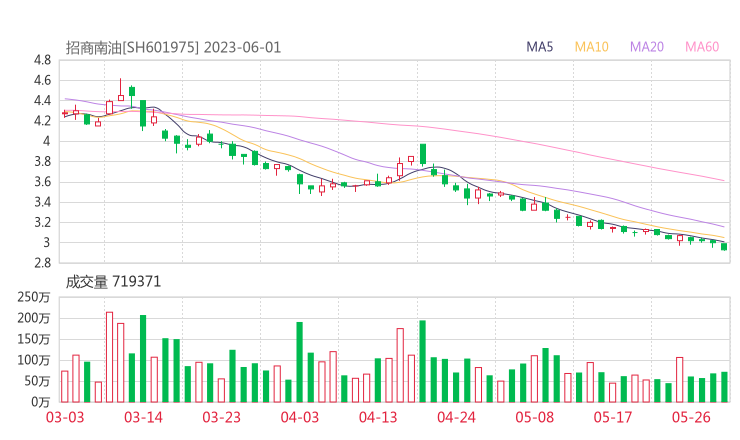The height and width of the screenshot is (440, 740).
Task: Click the 250万 volume axis label
Action: point(34,297)
